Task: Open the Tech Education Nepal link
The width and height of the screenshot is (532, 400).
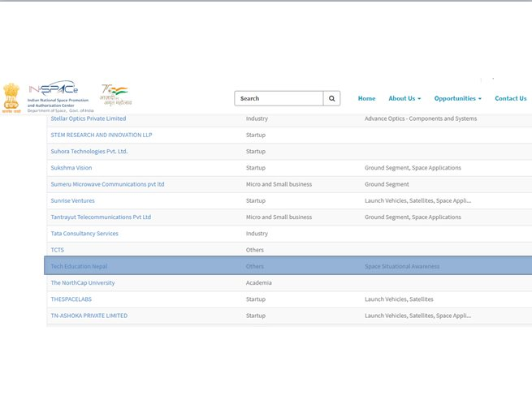Action: 79,266
